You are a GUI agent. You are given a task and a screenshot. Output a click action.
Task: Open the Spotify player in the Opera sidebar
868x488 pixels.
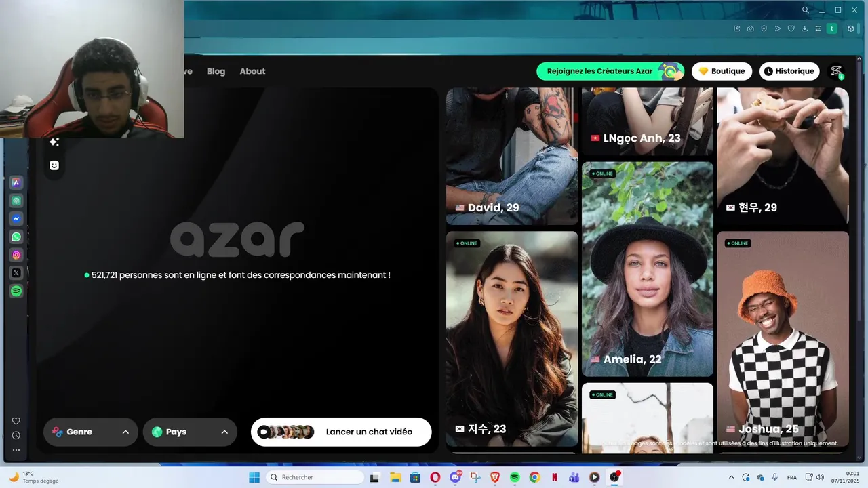pos(16,291)
